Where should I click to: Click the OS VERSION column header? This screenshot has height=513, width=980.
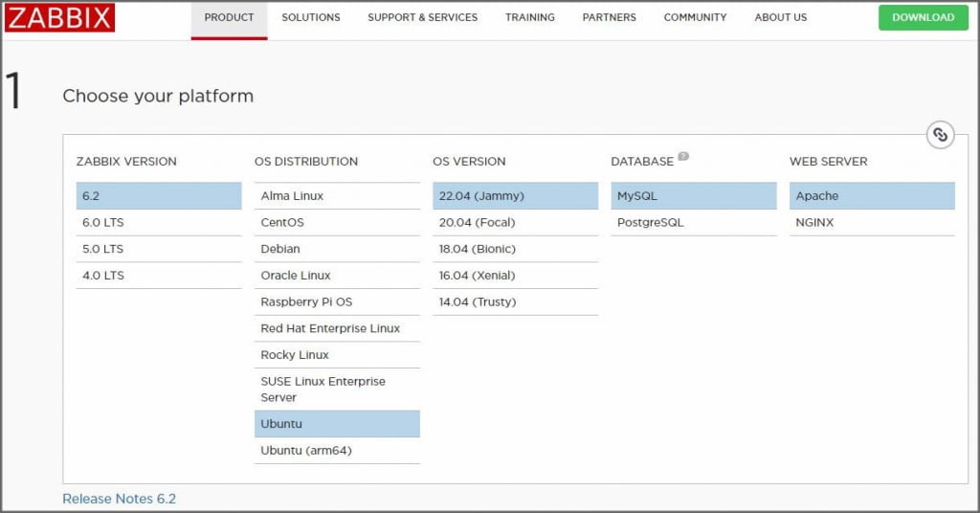[469, 161]
